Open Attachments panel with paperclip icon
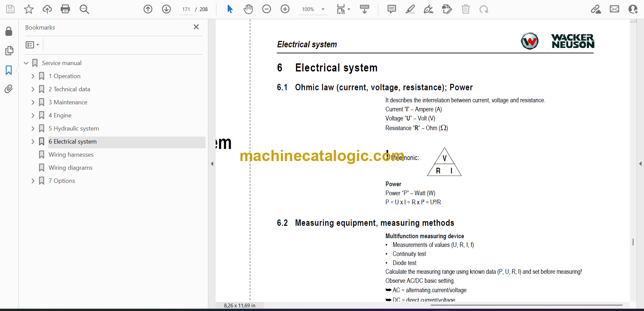The width and height of the screenshot is (644, 311). coord(9,89)
